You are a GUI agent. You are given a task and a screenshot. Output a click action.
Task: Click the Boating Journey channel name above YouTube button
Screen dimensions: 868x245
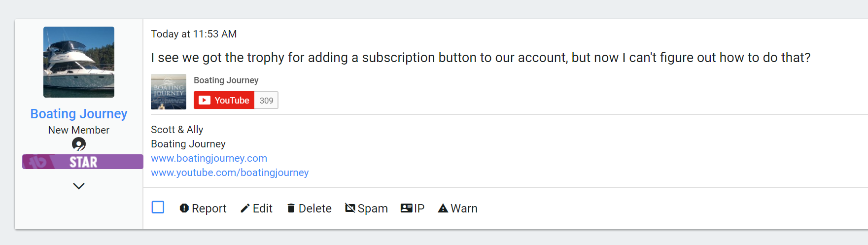click(226, 80)
